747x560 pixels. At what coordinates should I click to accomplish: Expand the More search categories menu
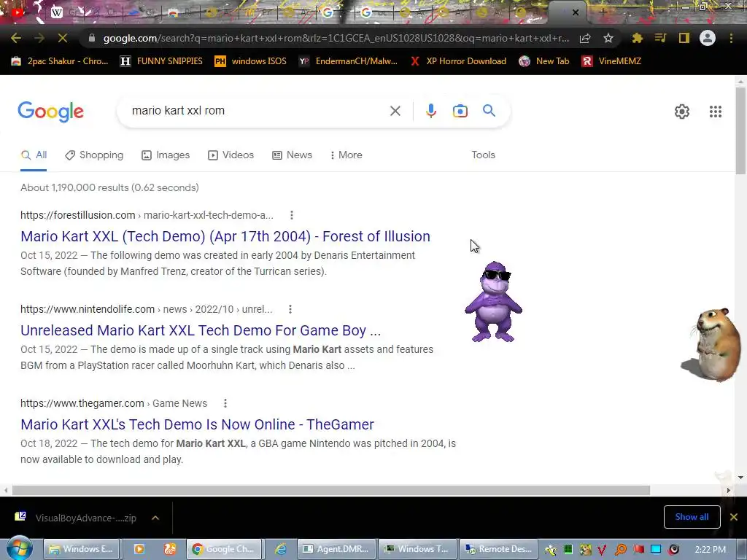click(347, 155)
